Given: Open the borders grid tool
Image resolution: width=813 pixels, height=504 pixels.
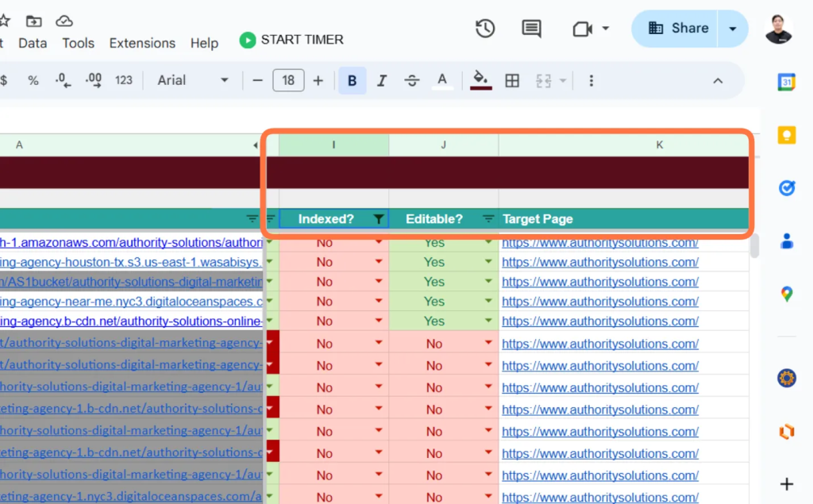Looking at the screenshot, I should pyautogui.click(x=512, y=80).
